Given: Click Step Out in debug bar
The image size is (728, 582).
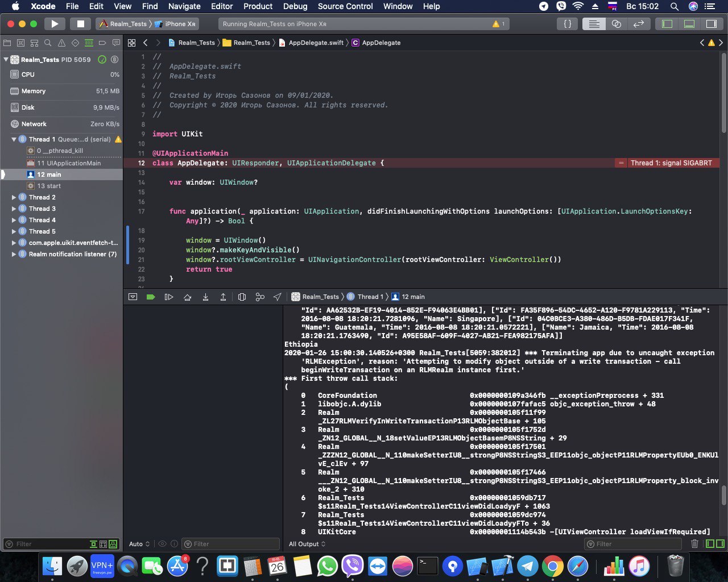Looking at the screenshot, I should pyautogui.click(x=223, y=297).
